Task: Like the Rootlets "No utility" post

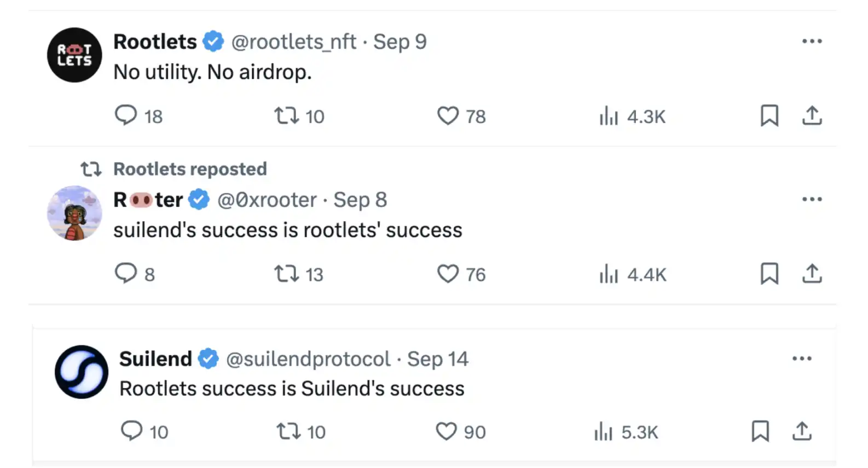Action: [448, 115]
